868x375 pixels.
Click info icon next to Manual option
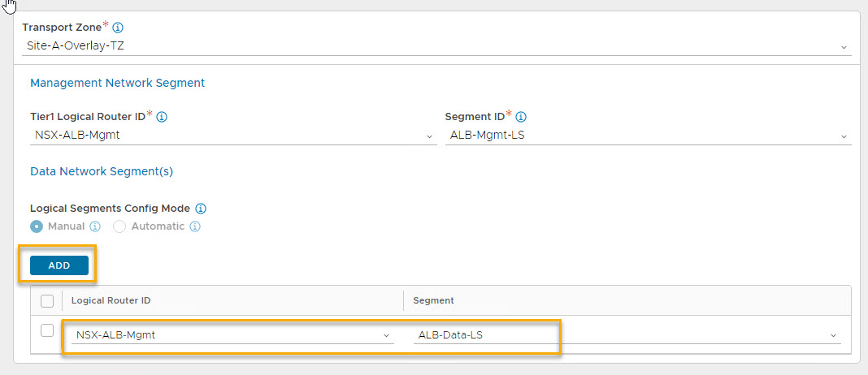point(95,226)
